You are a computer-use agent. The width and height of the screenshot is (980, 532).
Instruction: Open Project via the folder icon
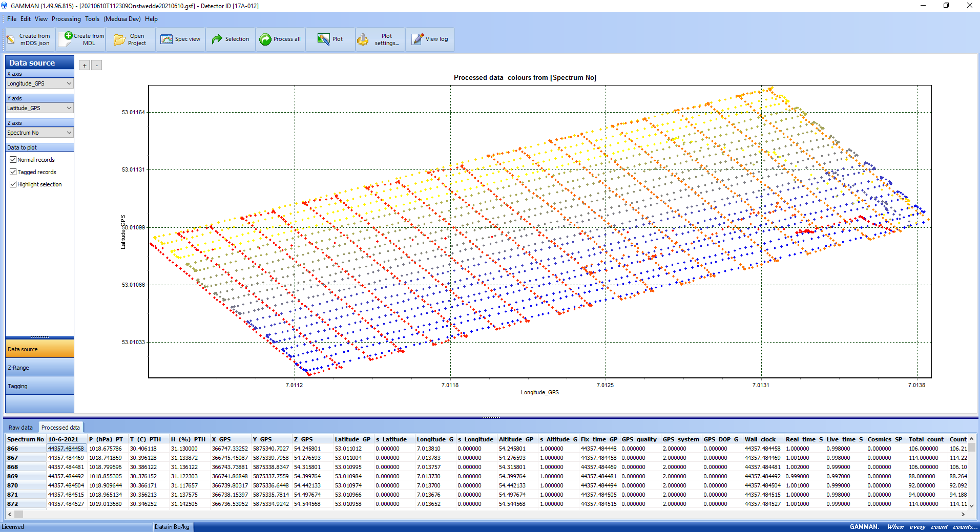pyautogui.click(x=119, y=39)
